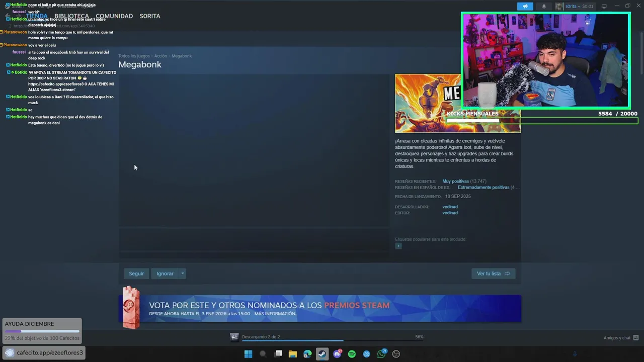Open the BIBLIOTECA tab
This screenshot has height=362, width=644.
pos(71,16)
